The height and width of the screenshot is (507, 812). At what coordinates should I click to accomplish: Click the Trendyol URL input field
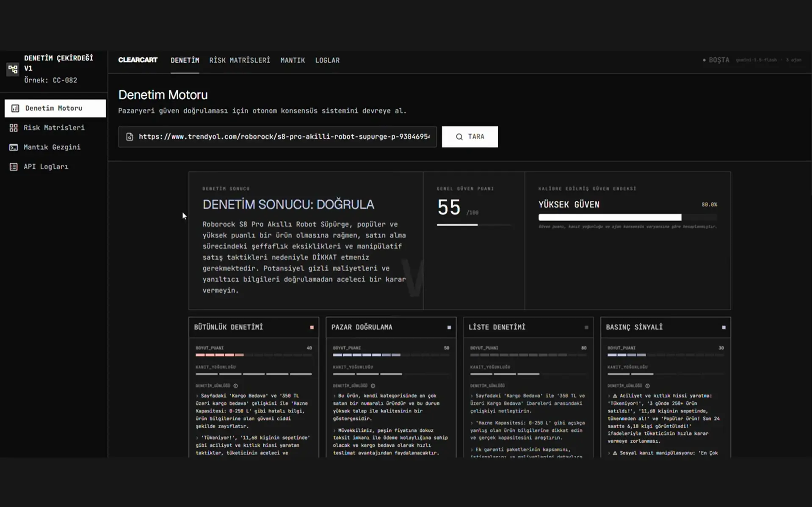(277, 137)
